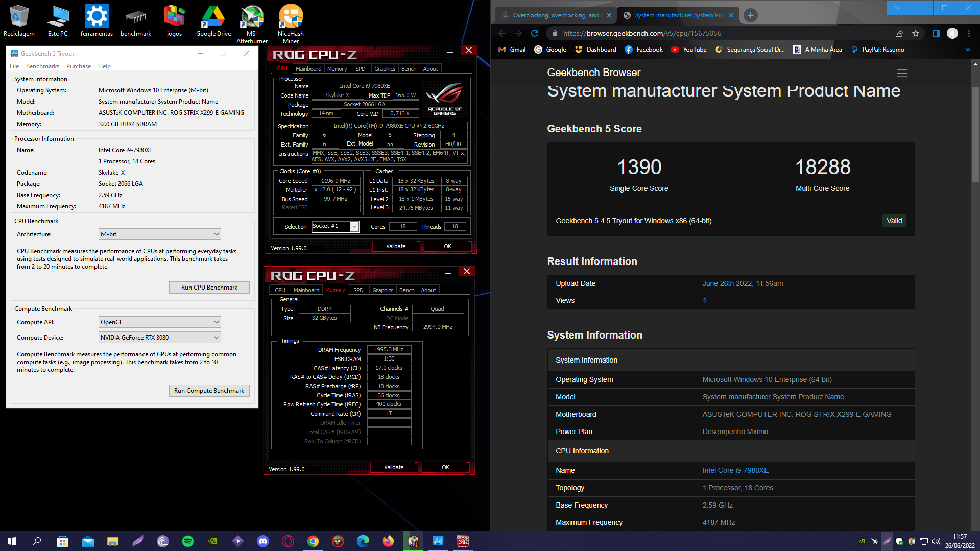Screen dimensions: 980x551
Task: Open Spotify from the taskbar
Action: tap(188, 541)
